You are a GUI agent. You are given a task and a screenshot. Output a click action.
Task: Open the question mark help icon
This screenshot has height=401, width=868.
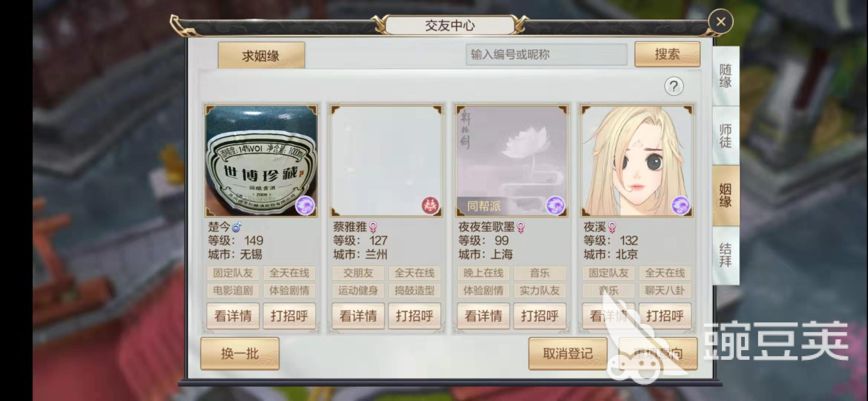tap(674, 87)
